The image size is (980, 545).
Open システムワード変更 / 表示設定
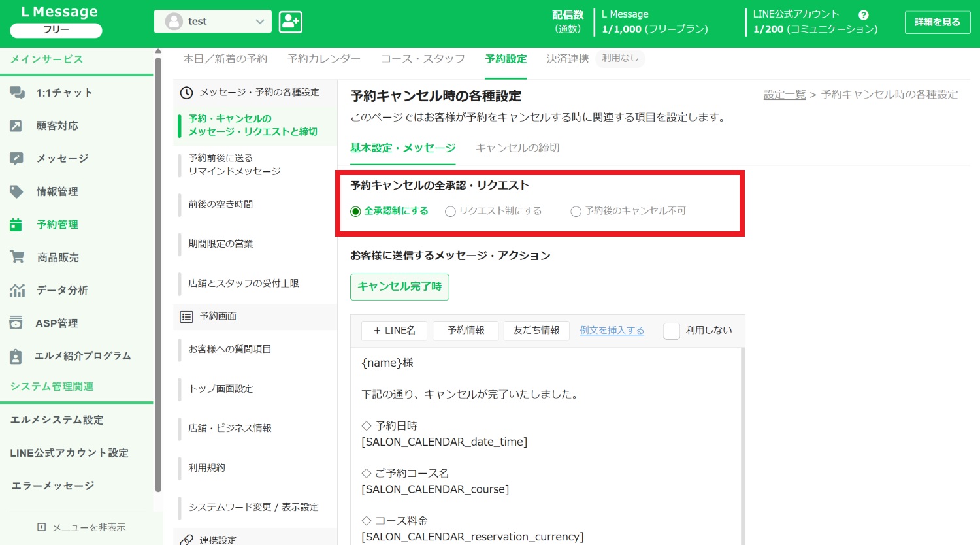(255, 508)
